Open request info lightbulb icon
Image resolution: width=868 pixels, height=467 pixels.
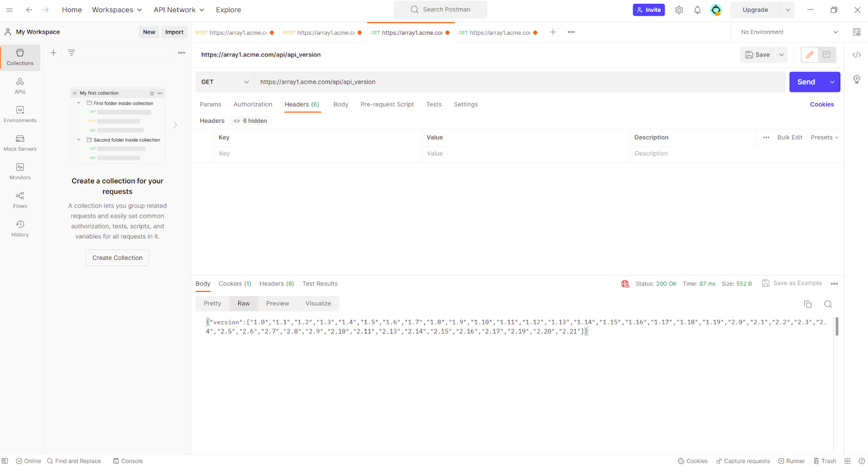pos(857,79)
